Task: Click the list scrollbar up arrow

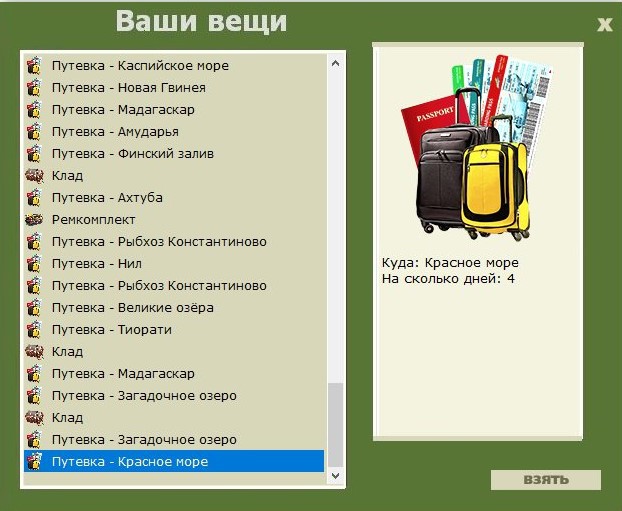Action: [x=335, y=63]
